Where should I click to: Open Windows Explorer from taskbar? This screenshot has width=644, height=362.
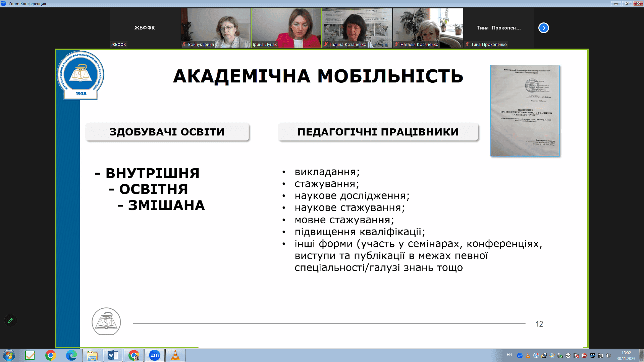pos(92,355)
